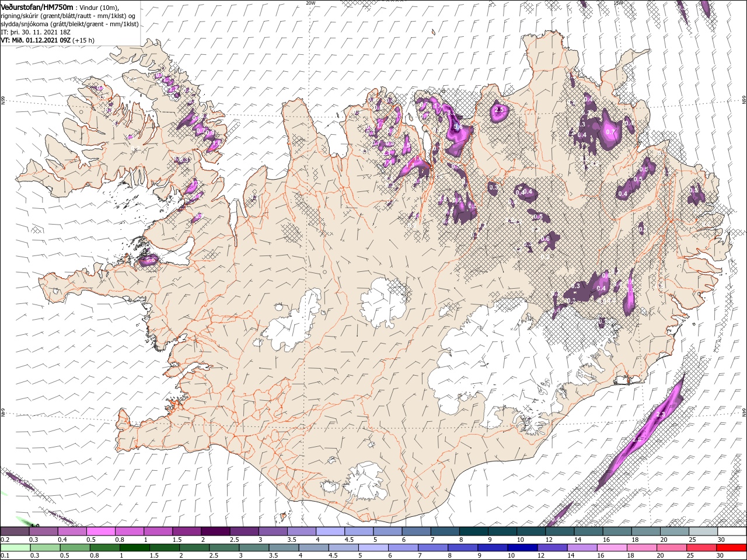Click lower legend swatch starting at 20

(672, 548)
